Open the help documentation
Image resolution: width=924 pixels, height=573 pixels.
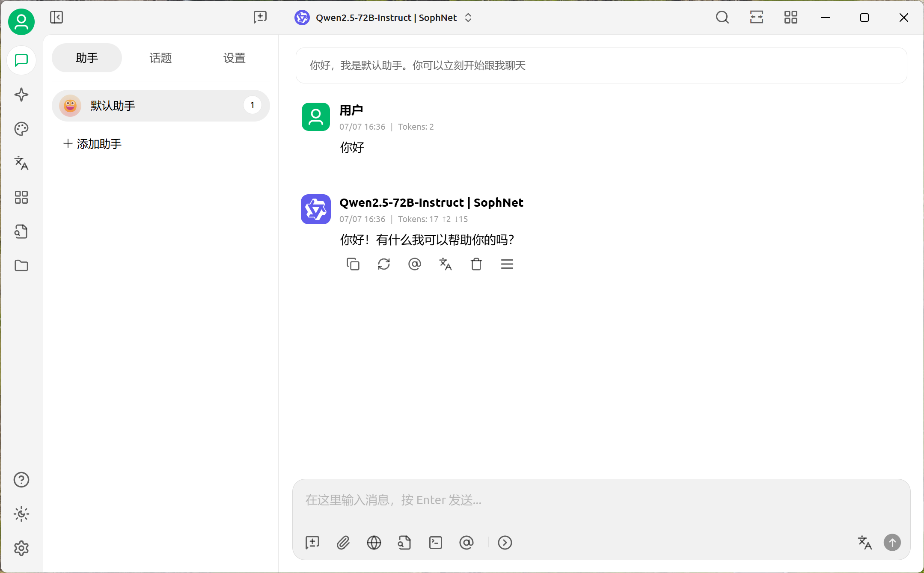21,480
